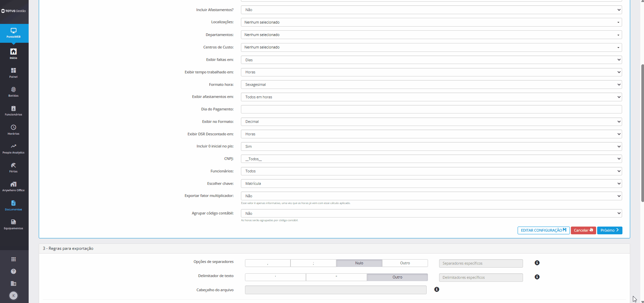Click the Dia do Pagamento field
This screenshot has width=644, height=303.
(x=431, y=109)
